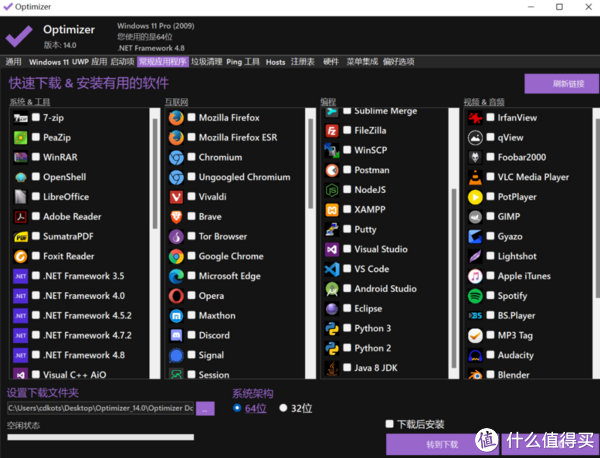Click the VS Code icon
The image size is (600, 458).
point(332,269)
